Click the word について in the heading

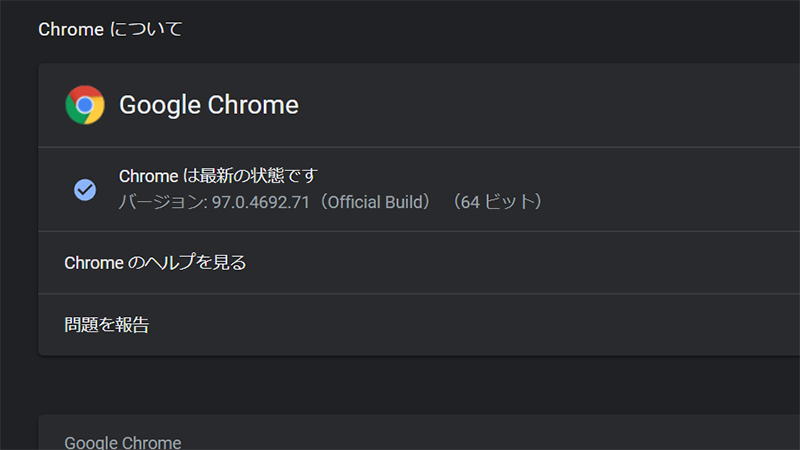click(x=146, y=29)
